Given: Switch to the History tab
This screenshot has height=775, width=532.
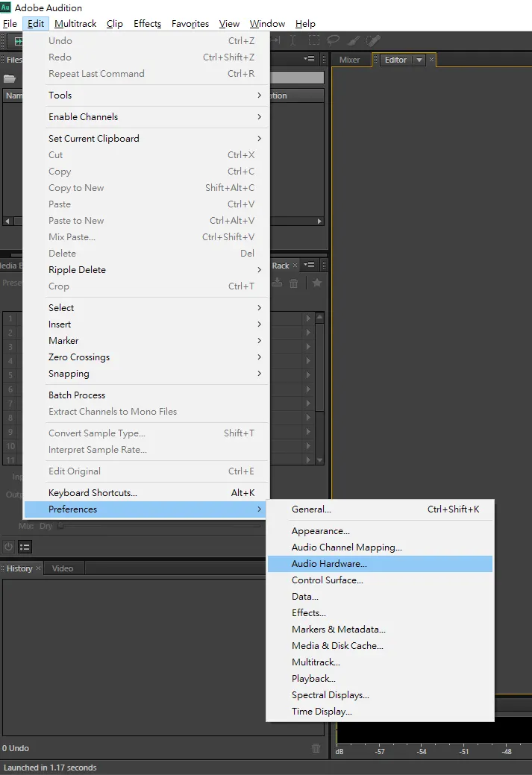Looking at the screenshot, I should coord(19,568).
